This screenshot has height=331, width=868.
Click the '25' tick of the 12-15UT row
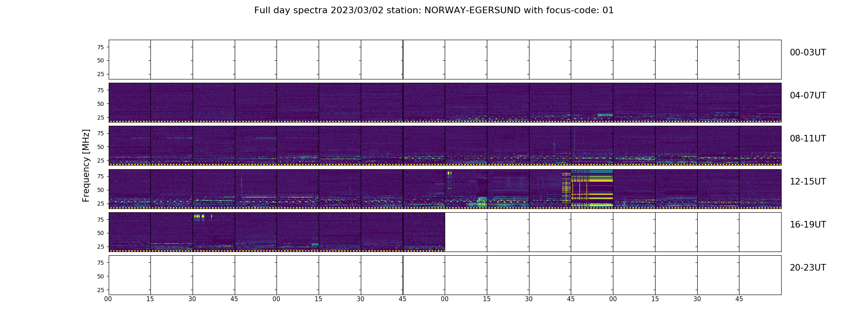click(100, 204)
